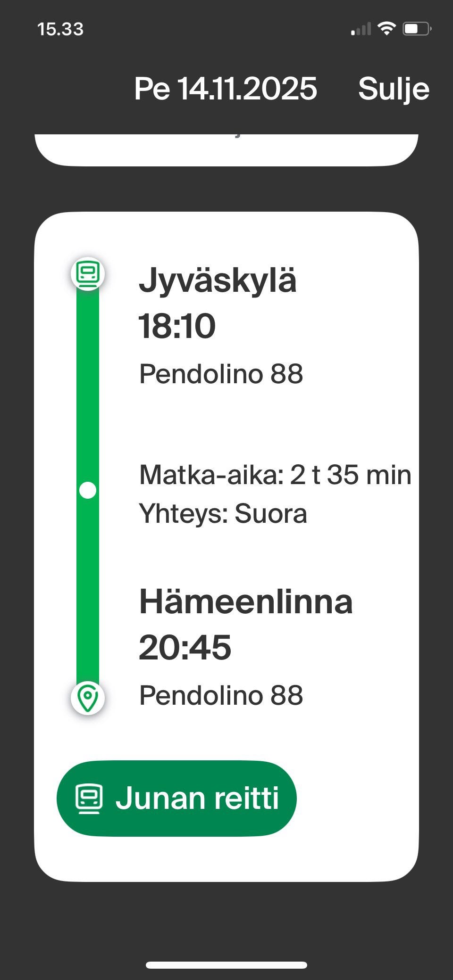Tap the Matka-aika 2 t 35 min text
The image size is (453, 980).
(x=275, y=475)
